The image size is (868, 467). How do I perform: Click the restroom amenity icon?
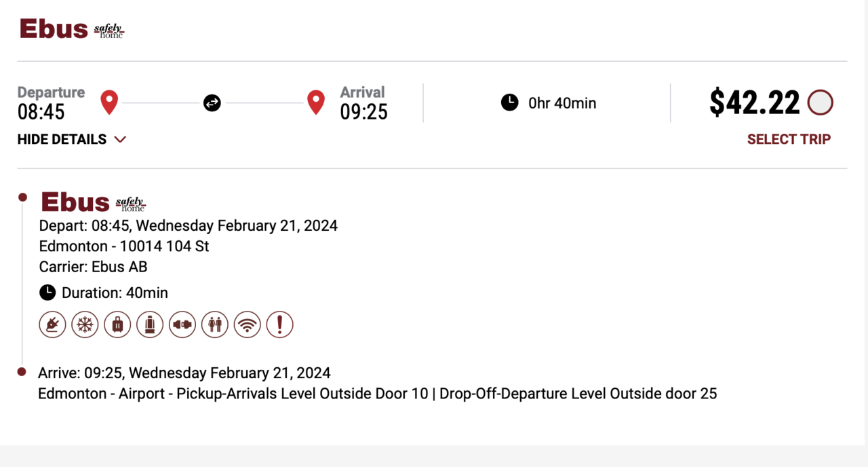(215, 324)
